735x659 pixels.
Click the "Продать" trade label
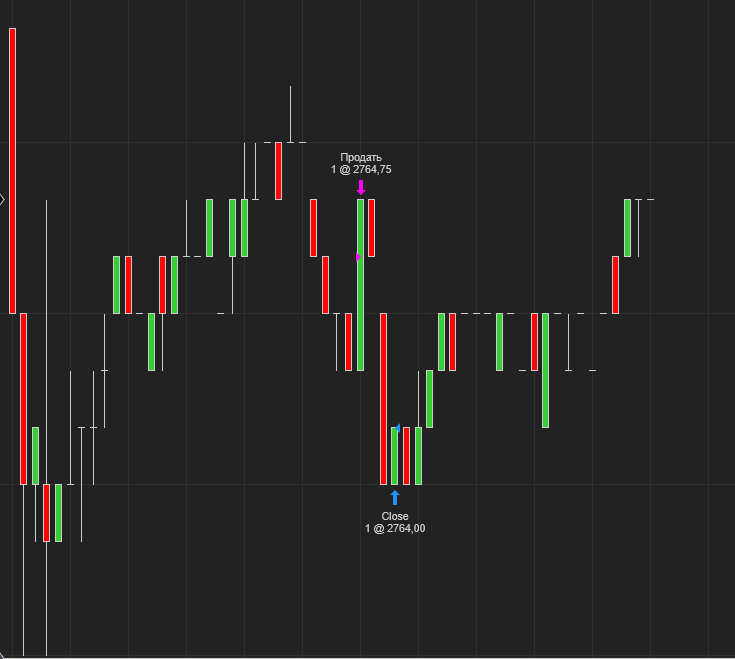point(361,157)
